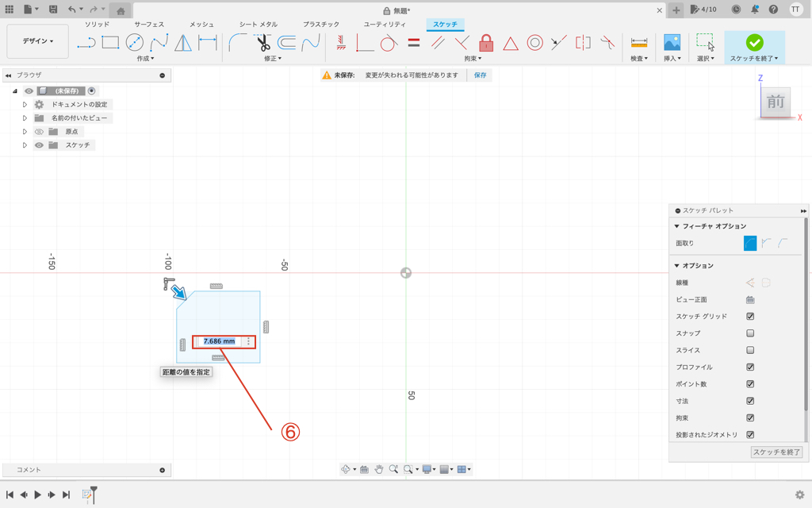Click the Save disk icon
This screenshot has height=508, width=812.
point(53,10)
